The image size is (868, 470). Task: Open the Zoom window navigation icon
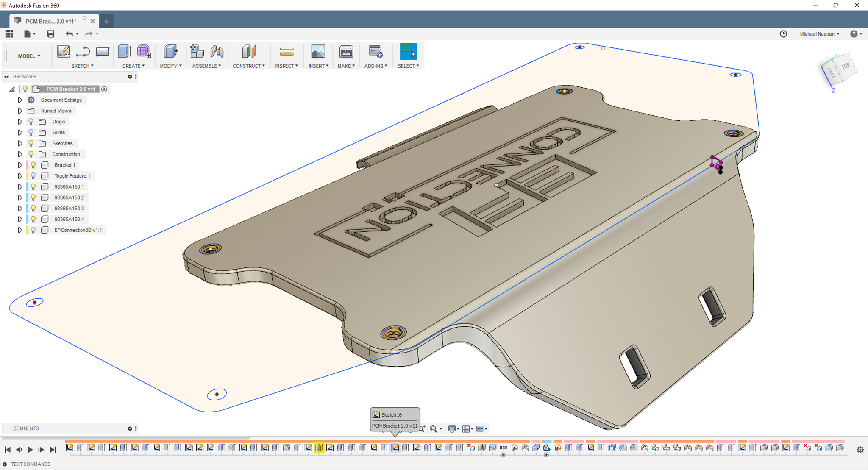434,428
